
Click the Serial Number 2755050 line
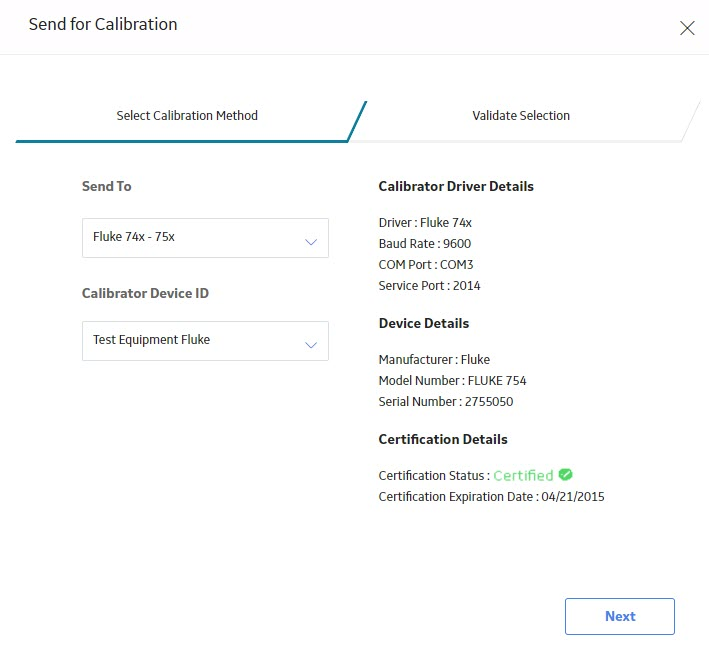click(446, 402)
